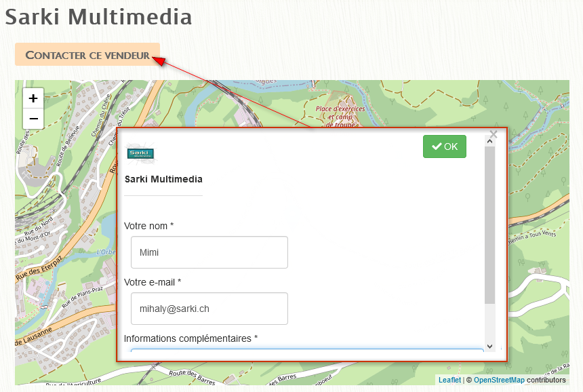583x392 pixels.
Task: Click the Informations complémentaires text area
Action: [307, 351]
